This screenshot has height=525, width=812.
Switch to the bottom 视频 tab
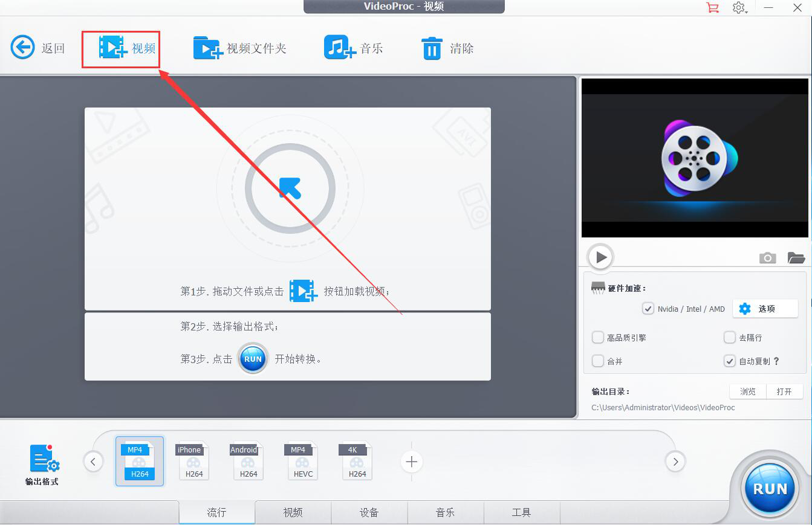(293, 512)
